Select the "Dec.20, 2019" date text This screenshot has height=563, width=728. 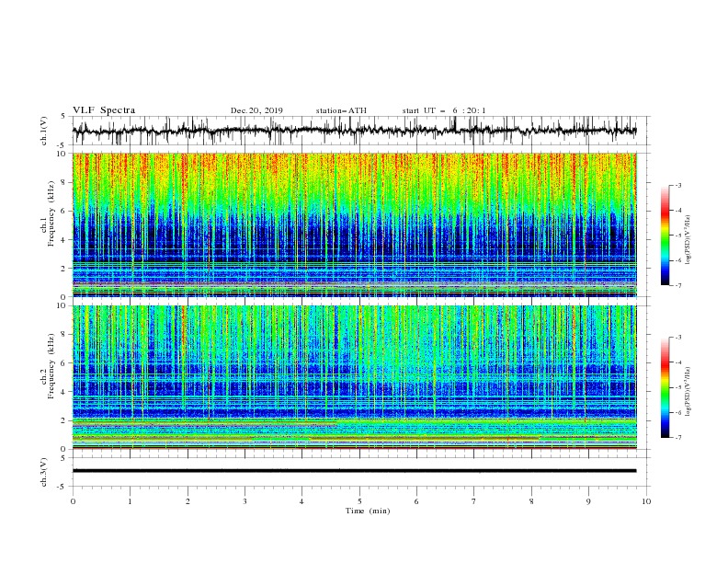click(x=256, y=110)
